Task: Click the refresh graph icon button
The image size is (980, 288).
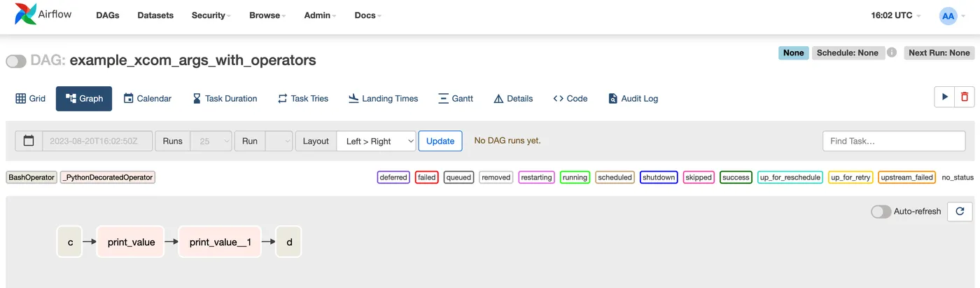Action: (960, 212)
